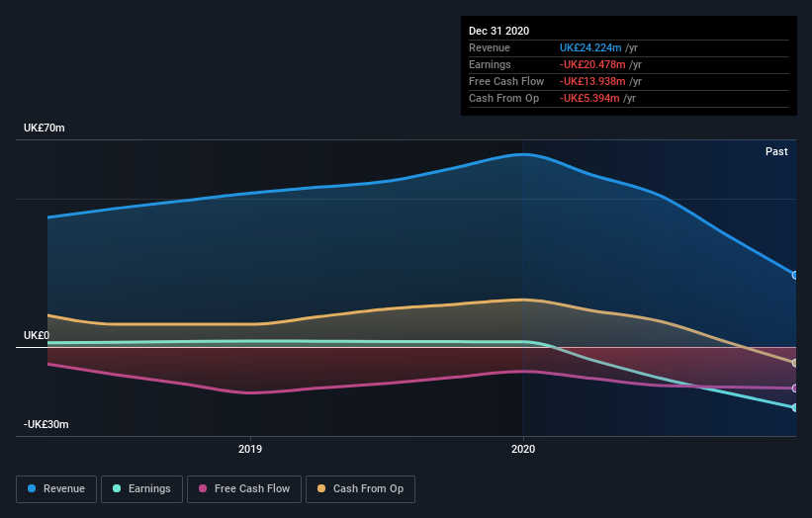This screenshot has height=518, width=812.
Task: Click the -UK£30m y-axis label
Action: [46, 424]
